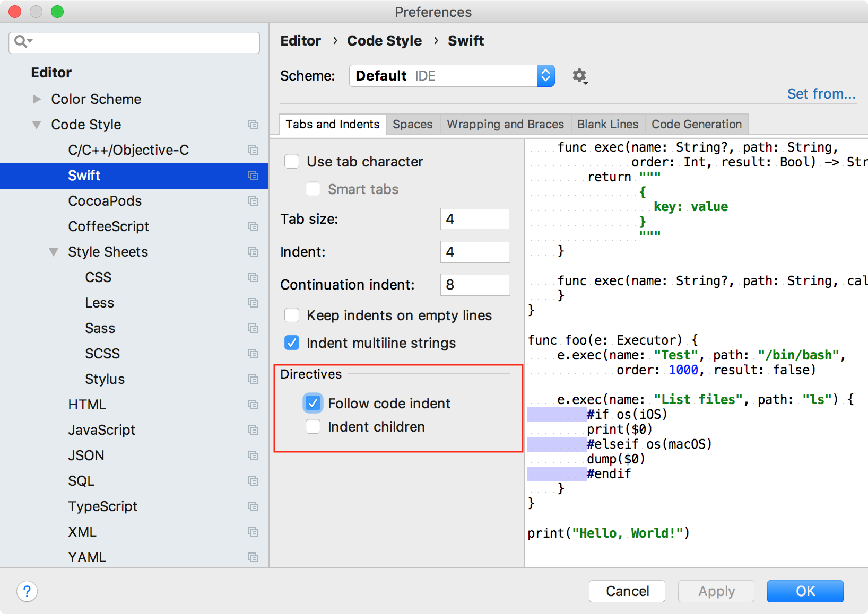868x614 pixels.
Task: Check the Indent children option
Action: click(313, 426)
